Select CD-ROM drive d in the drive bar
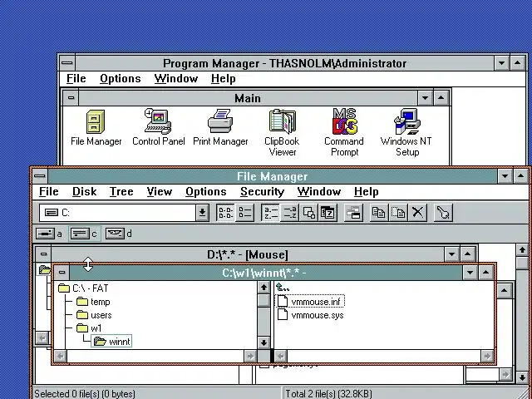Viewport: 532px width, 399px height. click(x=119, y=234)
